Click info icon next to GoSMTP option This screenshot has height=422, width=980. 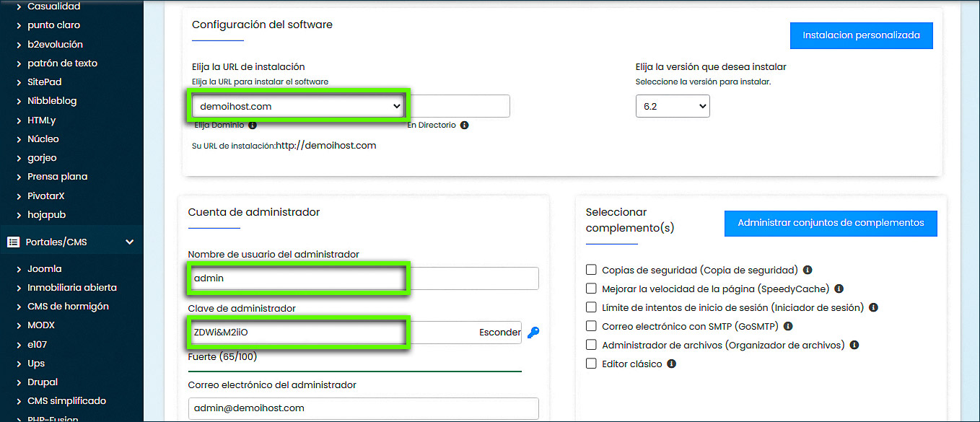click(x=788, y=326)
